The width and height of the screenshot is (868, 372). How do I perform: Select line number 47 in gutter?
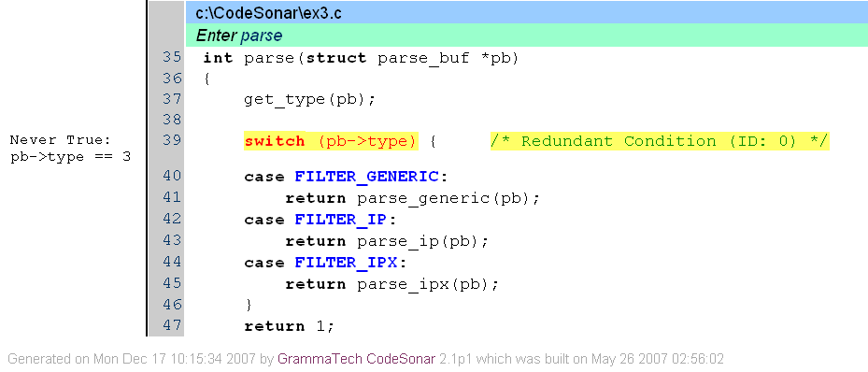tap(172, 325)
